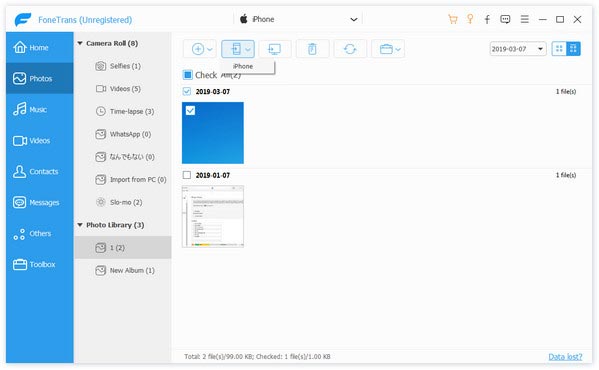Open Time-lapse (3) album
This screenshot has width=599, height=370.
[x=123, y=111]
